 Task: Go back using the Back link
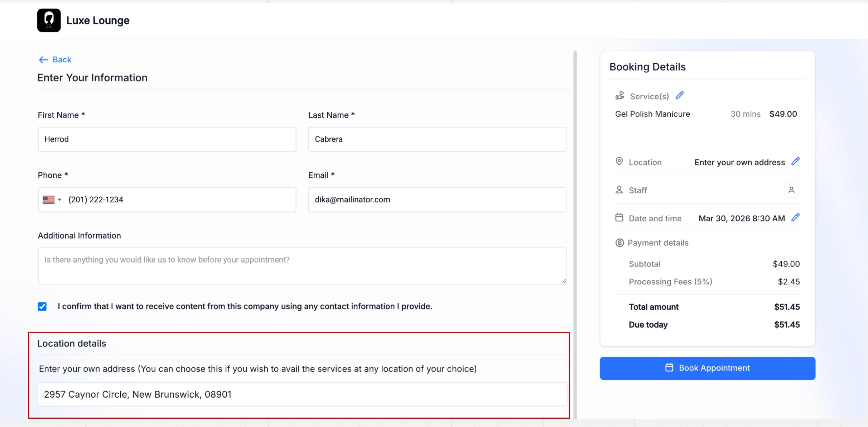55,60
